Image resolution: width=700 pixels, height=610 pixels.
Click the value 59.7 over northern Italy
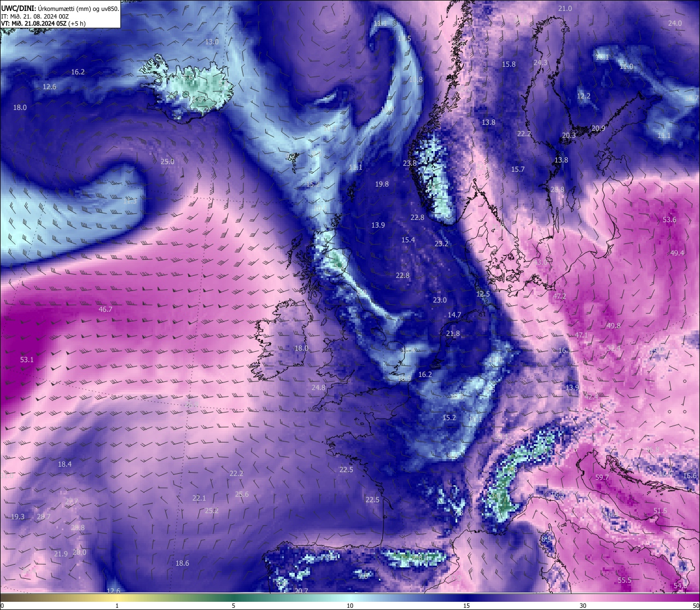[x=602, y=478]
